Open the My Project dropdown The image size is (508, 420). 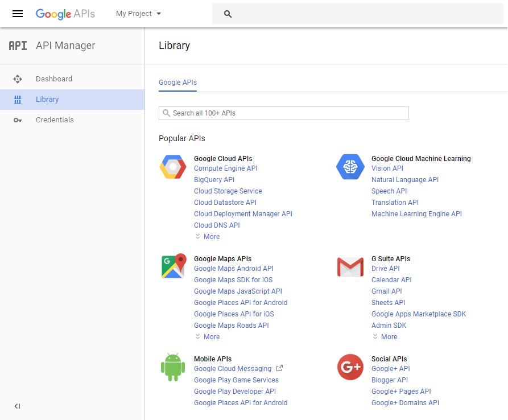point(138,14)
